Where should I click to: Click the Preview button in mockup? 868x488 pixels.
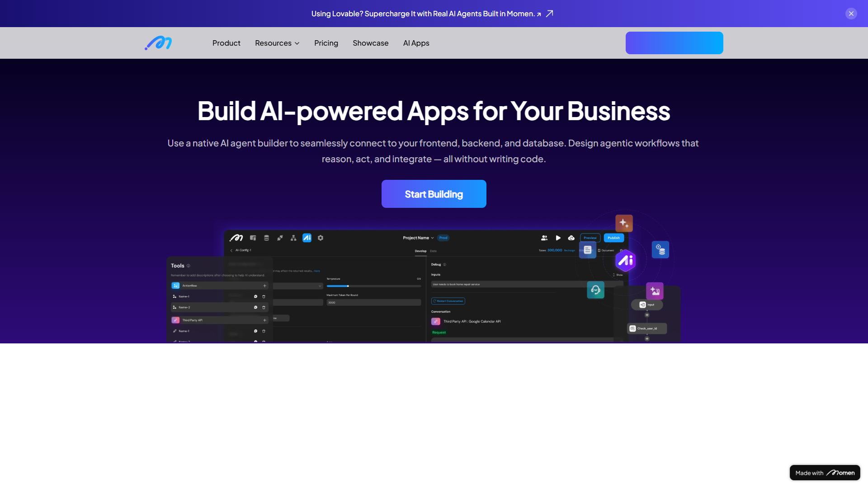pos(590,238)
